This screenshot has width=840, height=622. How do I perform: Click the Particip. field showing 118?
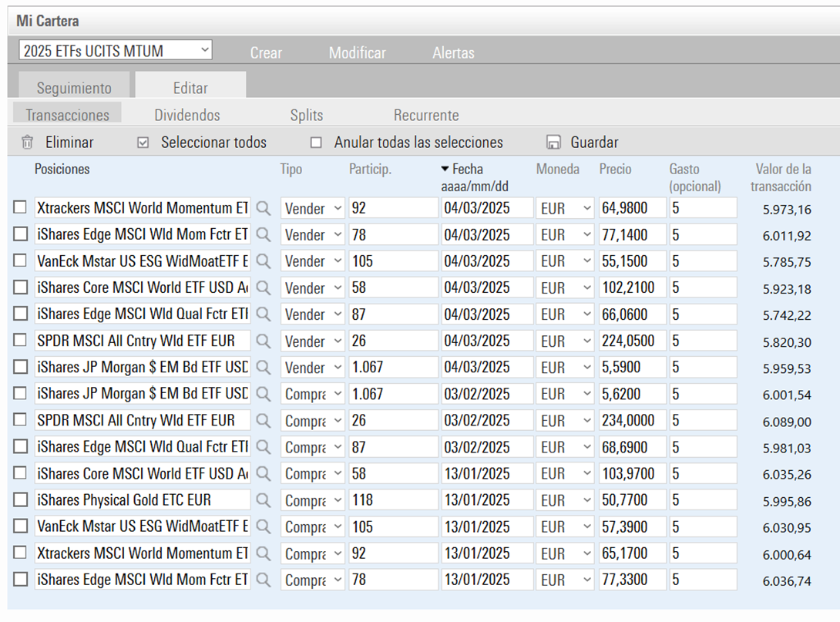(x=393, y=500)
